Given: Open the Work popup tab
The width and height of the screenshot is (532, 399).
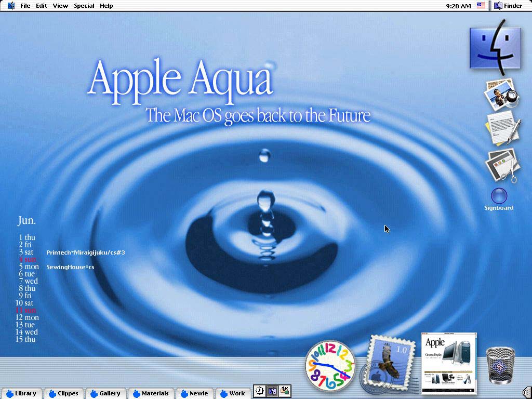Looking at the screenshot, I should [x=233, y=394].
